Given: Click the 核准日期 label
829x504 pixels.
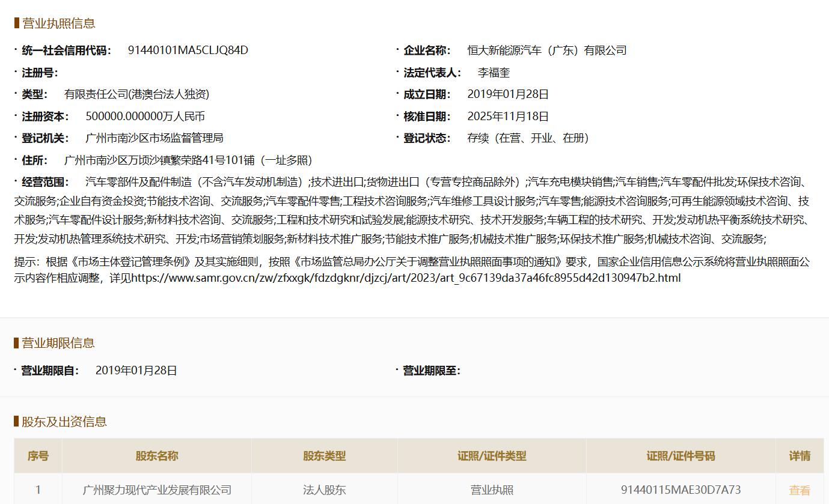Looking at the screenshot, I should [427, 117].
